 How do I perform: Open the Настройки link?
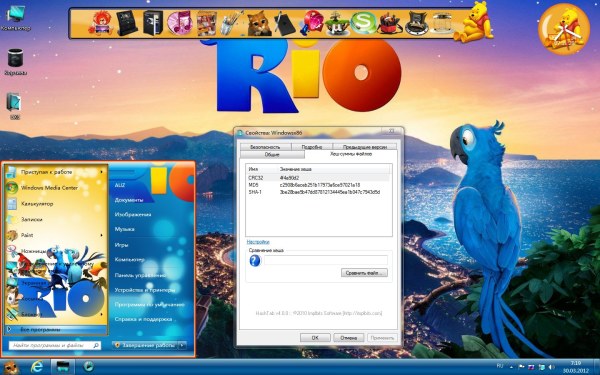[258, 242]
